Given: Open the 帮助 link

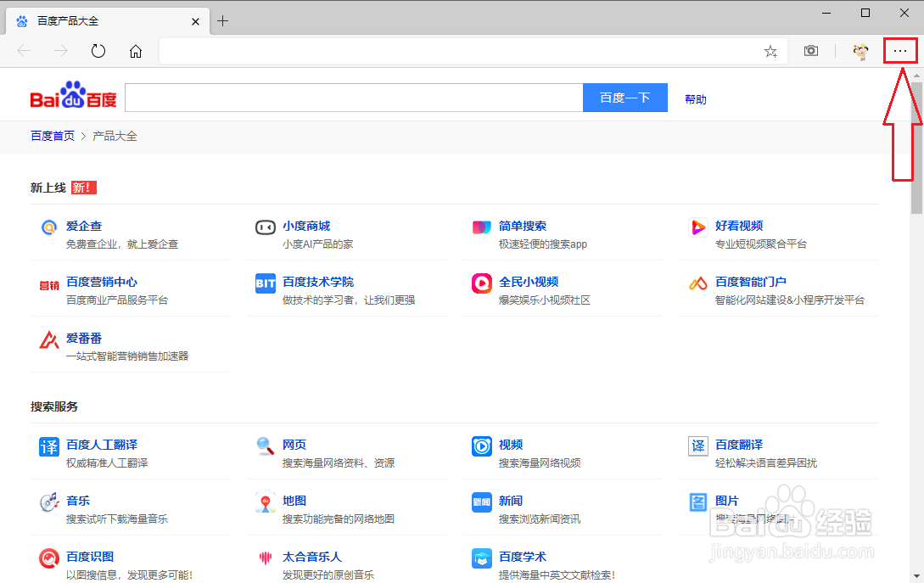Looking at the screenshot, I should click(x=696, y=99).
